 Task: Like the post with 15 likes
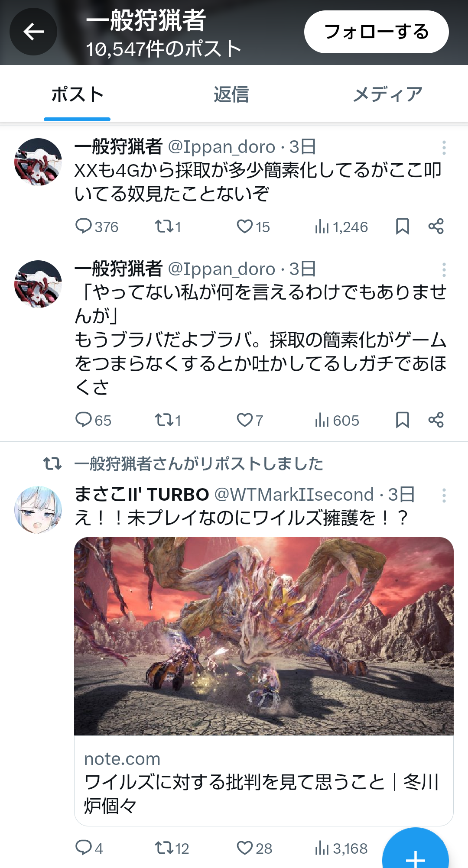(253, 227)
